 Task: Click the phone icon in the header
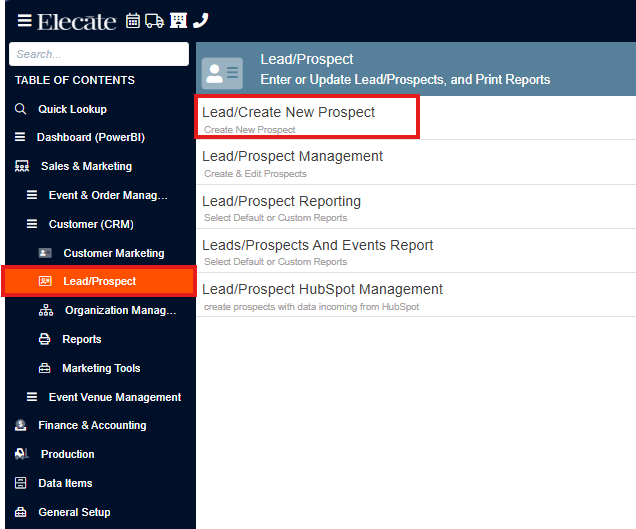coord(201,20)
